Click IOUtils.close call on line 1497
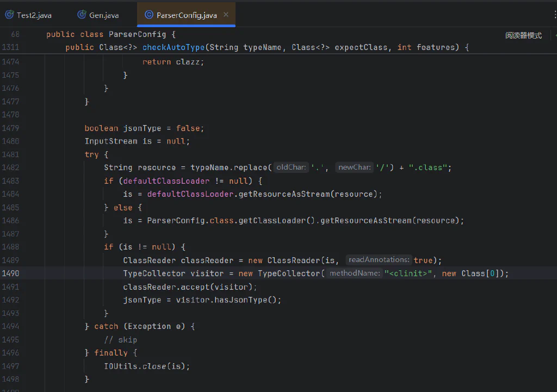This screenshot has height=392, width=557. pyautogui.click(x=147, y=366)
